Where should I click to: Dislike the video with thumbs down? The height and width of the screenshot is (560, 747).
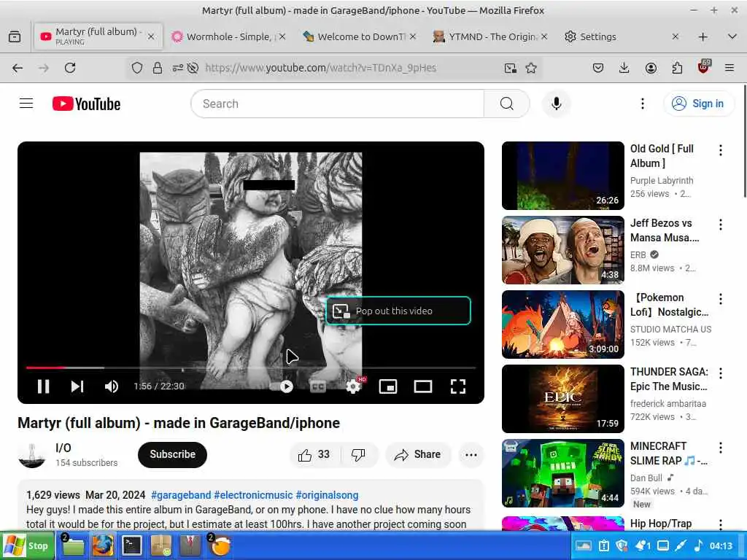point(359,455)
